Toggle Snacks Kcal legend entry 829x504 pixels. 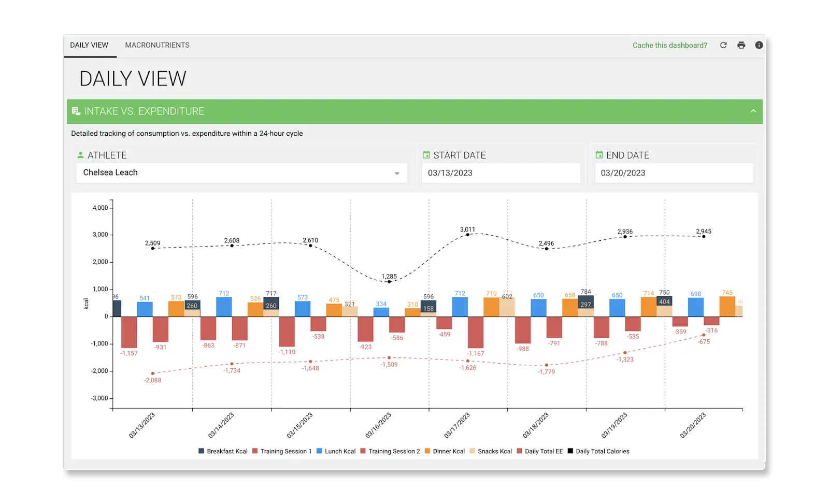(x=490, y=451)
